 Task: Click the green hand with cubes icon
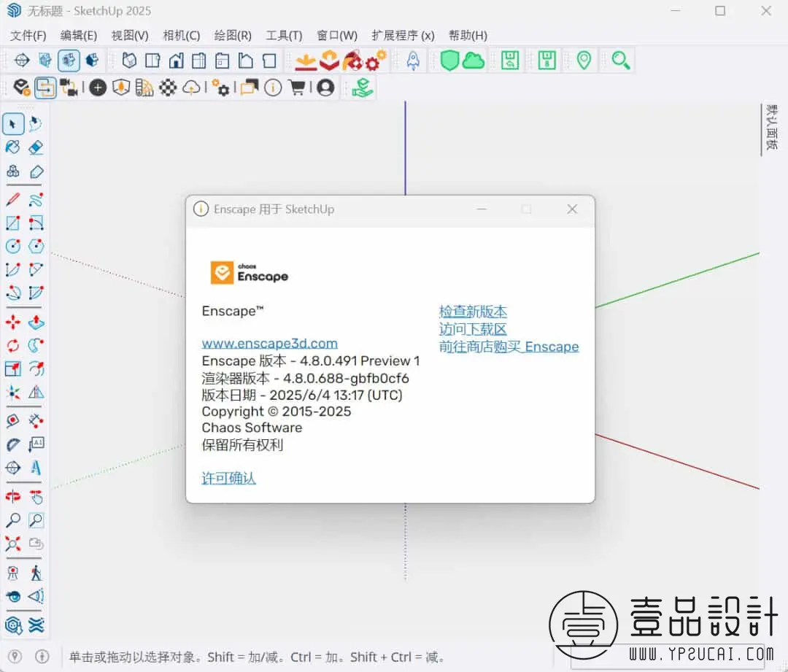(x=362, y=88)
